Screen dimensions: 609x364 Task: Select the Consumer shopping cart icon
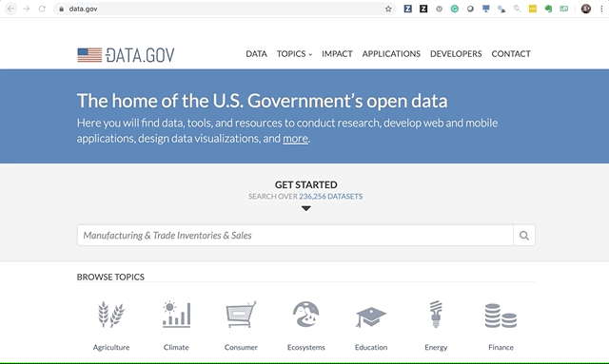pos(241,315)
